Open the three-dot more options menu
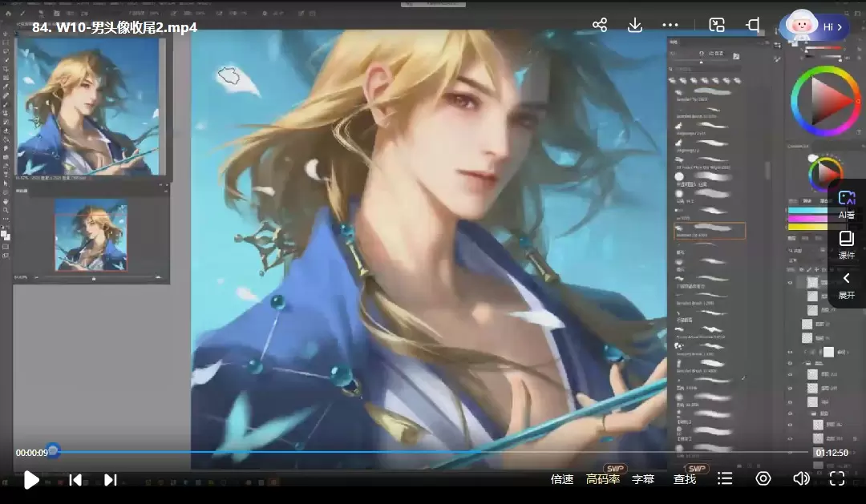This screenshot has height=504, width=866. pyautogui.click(x=670, y=25)
